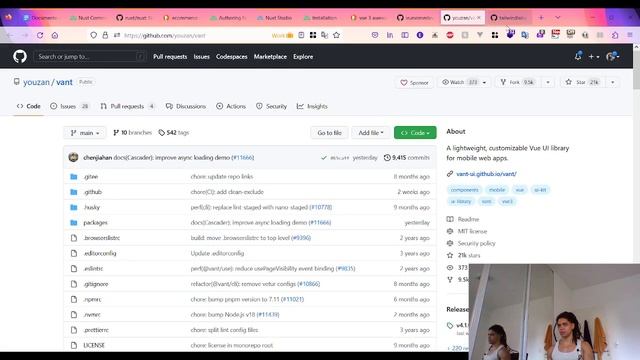This screenshot has height=360, width=640.
Task: Open the .husky folder
Action: [x=91, y=207]
